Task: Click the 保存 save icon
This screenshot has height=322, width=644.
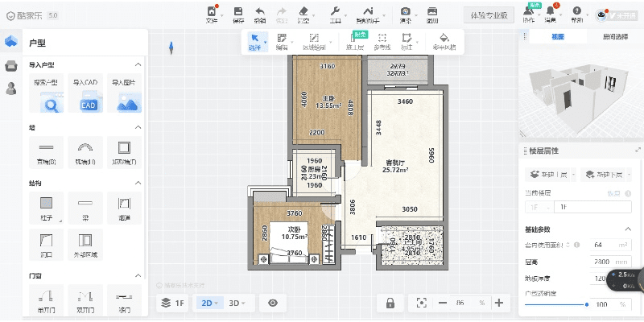Action: pyautogui.click(x=238, y=14)
